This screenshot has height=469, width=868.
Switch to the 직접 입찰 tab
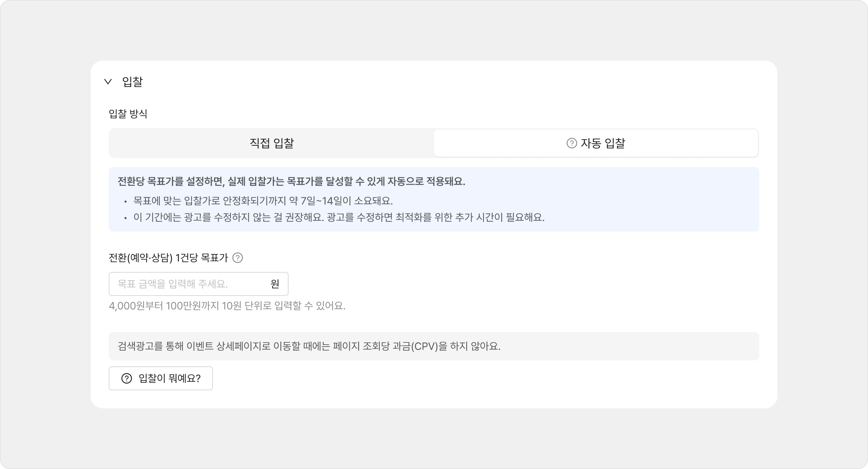coord(271,143)
